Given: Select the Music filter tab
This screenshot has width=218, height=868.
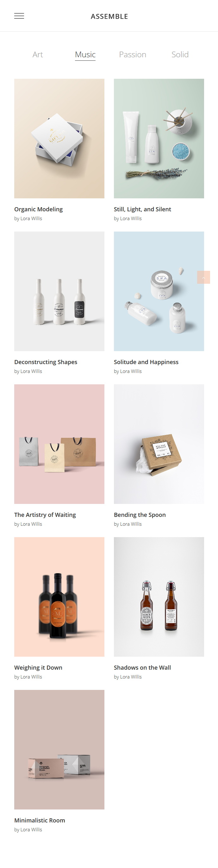Looking at the screenshot, I should (85, 55).
